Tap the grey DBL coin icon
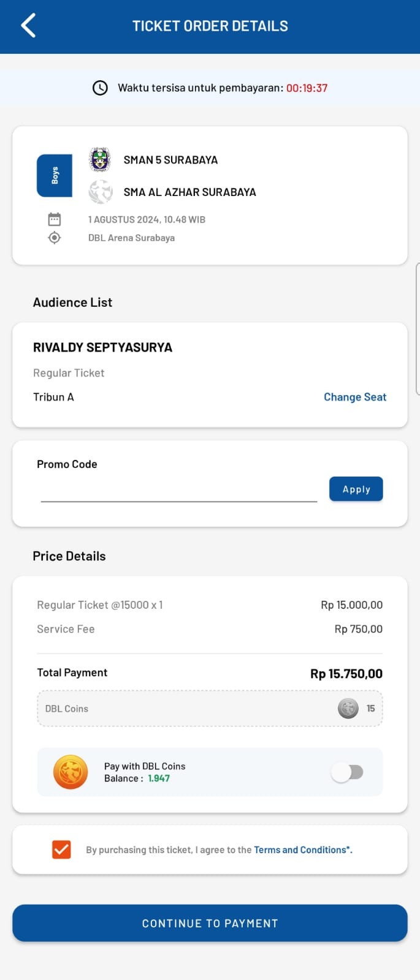 click(x=348, y=709)
